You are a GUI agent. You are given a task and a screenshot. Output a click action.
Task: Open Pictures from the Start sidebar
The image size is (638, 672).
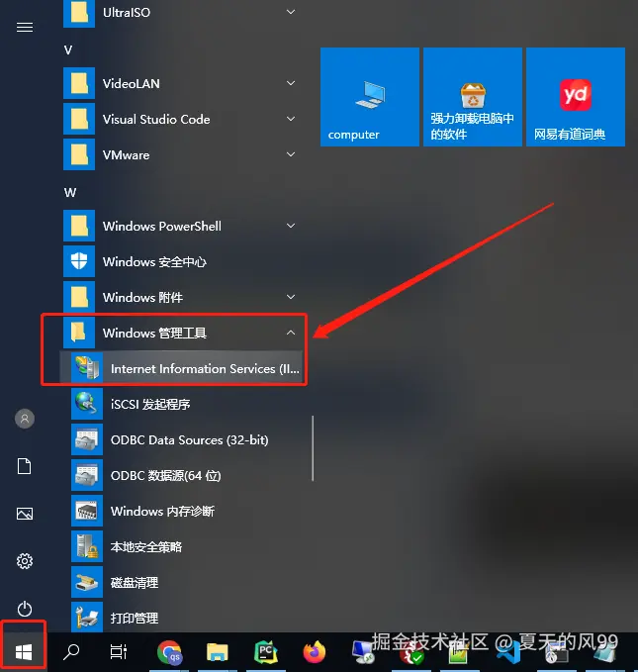click(25, 514)
